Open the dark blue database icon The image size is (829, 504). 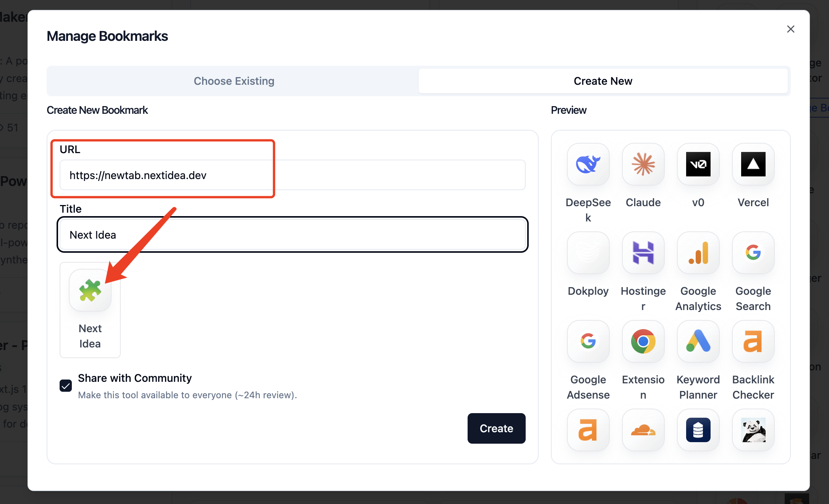(698, 430)
